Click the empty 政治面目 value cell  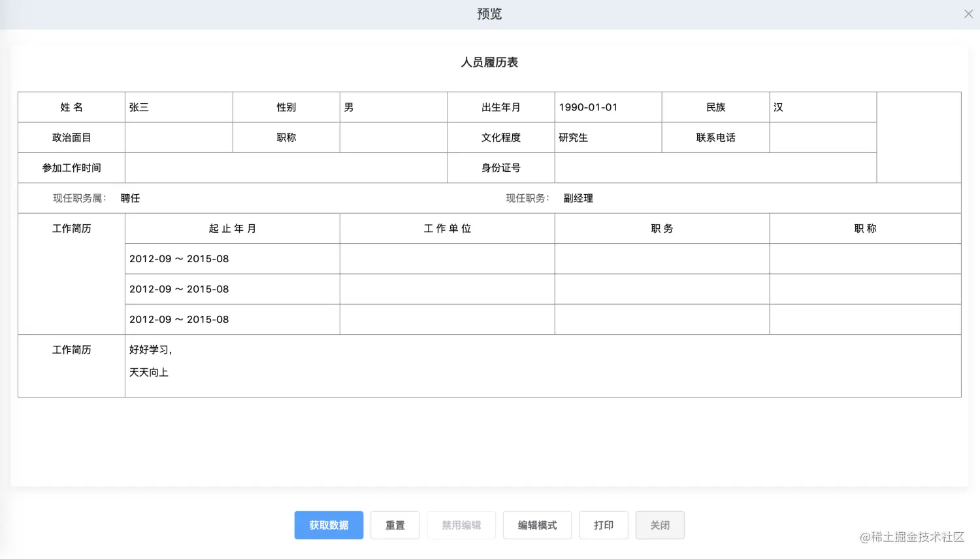(179, 137)
